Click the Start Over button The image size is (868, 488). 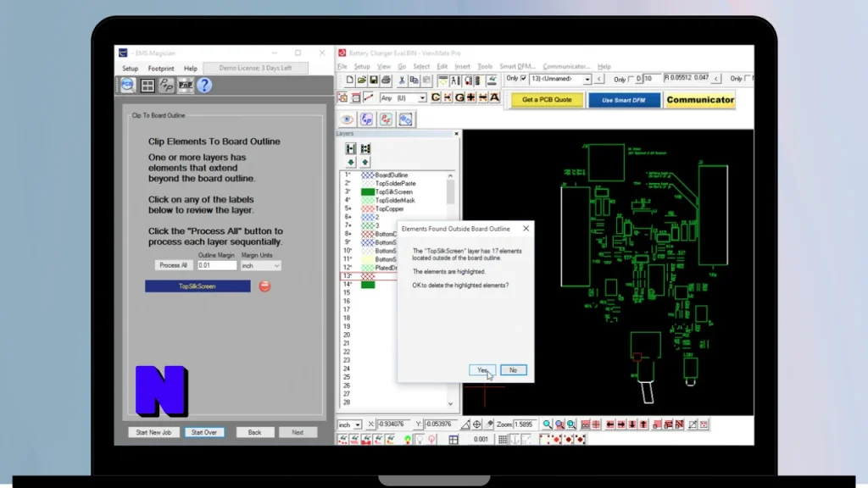click(x=204, y=433)
